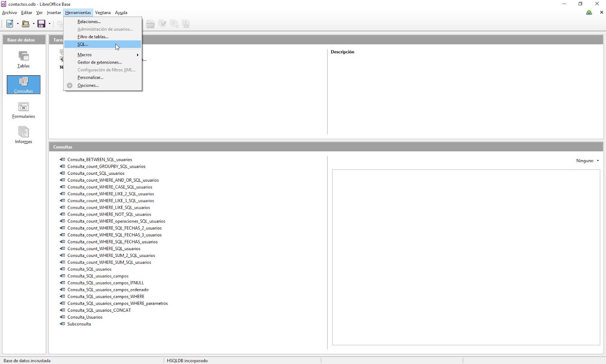
Task: Open the Ayuda menu
Action: point(121,12)
